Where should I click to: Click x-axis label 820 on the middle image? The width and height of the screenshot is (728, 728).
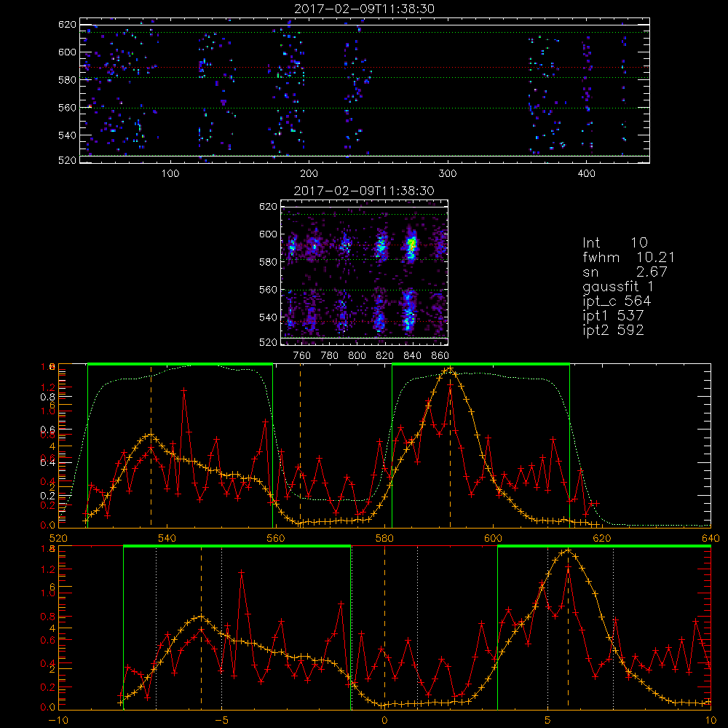point(384,356)
